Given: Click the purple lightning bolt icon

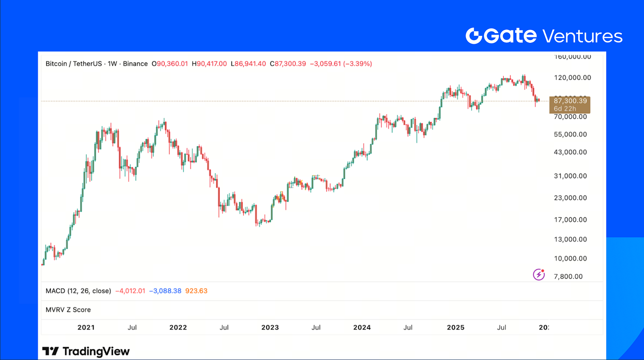Looking at the screenshot, I should click(539, 275).
